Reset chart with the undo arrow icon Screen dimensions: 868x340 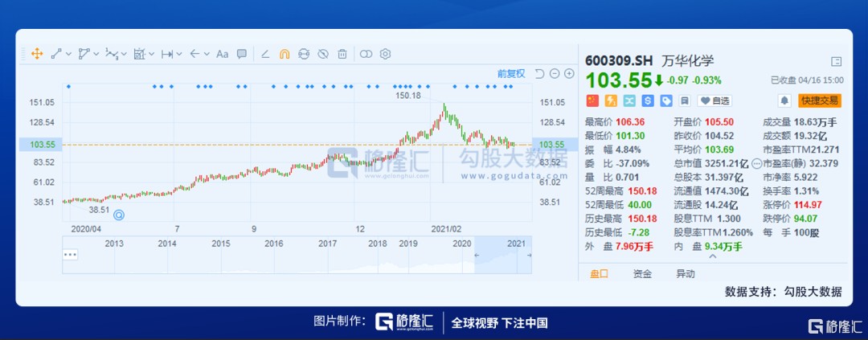[x=540, y=74]
